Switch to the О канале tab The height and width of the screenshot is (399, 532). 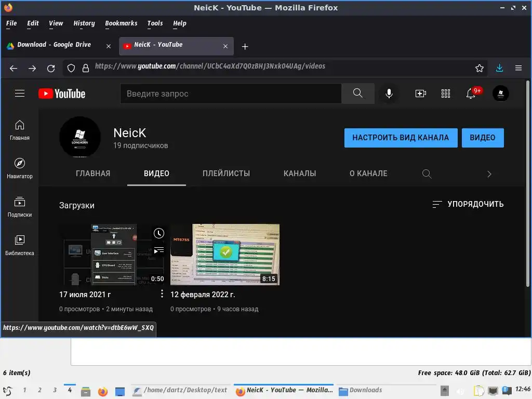(368, 174)
